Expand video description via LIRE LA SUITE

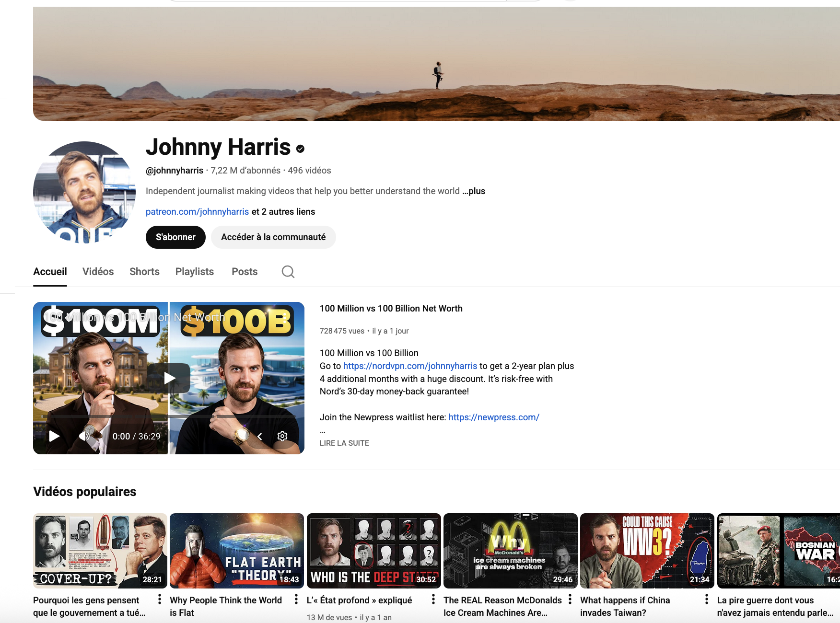pyautogui.click(x=344, y=443)
